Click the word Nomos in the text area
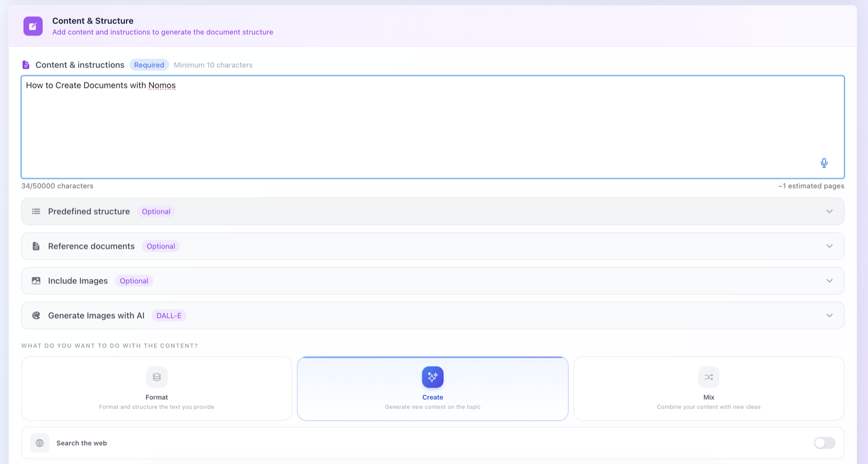Viewport: 868px width, 464px height. (162, 86)
